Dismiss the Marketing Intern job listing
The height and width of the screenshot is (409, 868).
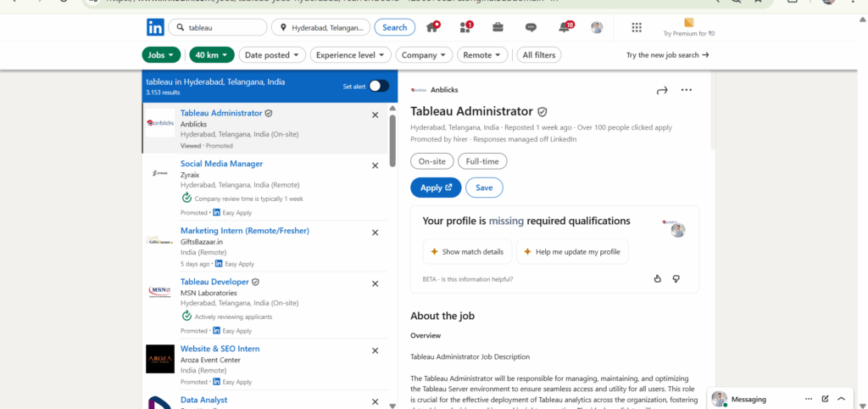pyautogui.click(x=375, y=233)
